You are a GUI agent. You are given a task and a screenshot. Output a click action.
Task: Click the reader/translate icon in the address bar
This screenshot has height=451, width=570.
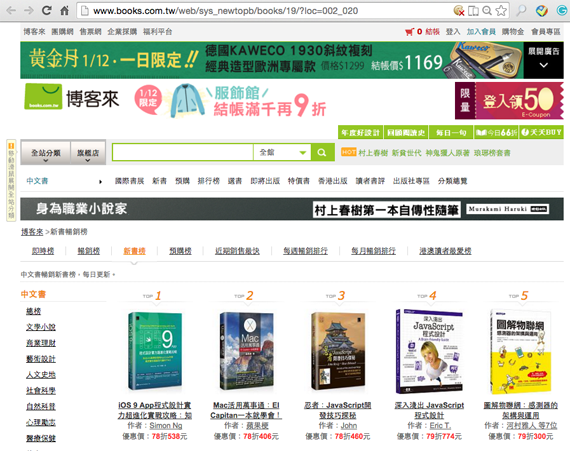click(x=473, y=11)
